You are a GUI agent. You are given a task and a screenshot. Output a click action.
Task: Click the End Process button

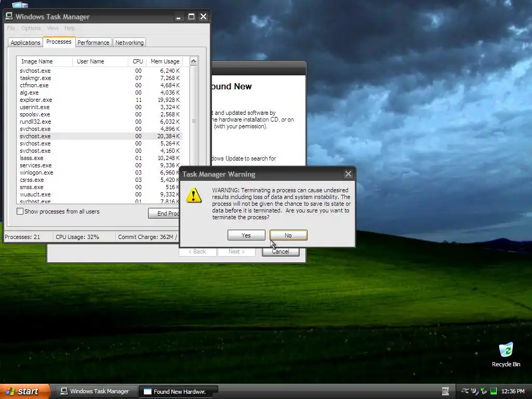pos(164,214)
